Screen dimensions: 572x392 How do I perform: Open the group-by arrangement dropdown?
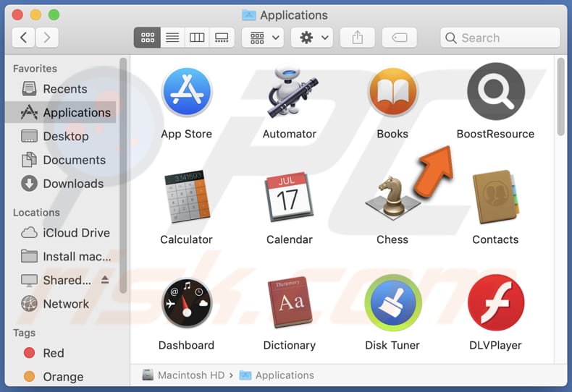[x=264, y=38]
